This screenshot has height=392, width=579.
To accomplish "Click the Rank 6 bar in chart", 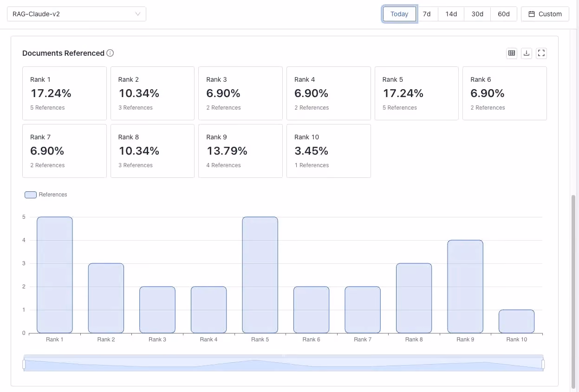I will click(x=312, y=310).
